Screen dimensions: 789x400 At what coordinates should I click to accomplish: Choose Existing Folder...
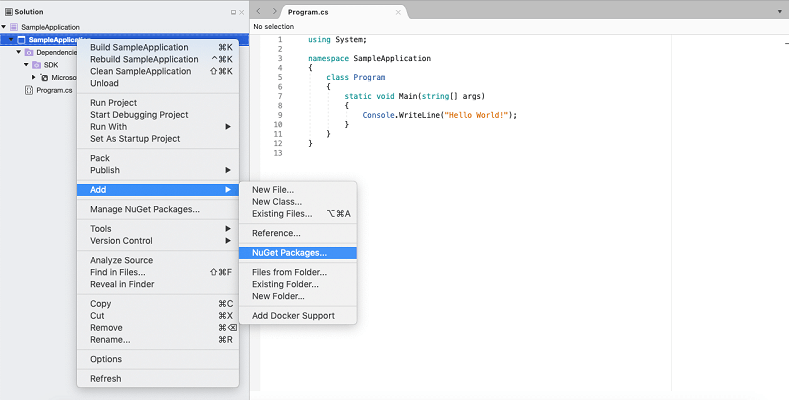pyautogui.click(x=298, y=284)
